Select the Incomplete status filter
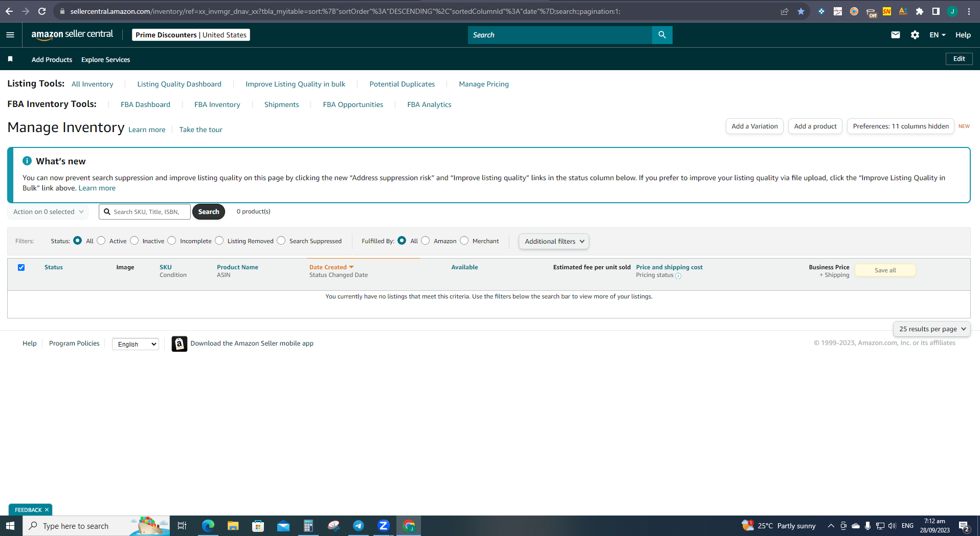The height and width of the screenshot is (536, 980). point(172,241)
